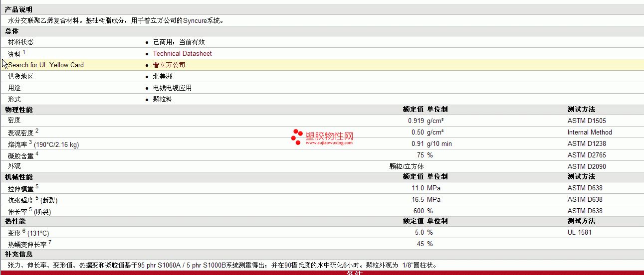Select the 600 elongation value
Screen dimensions: 644x275
(419, 211)
